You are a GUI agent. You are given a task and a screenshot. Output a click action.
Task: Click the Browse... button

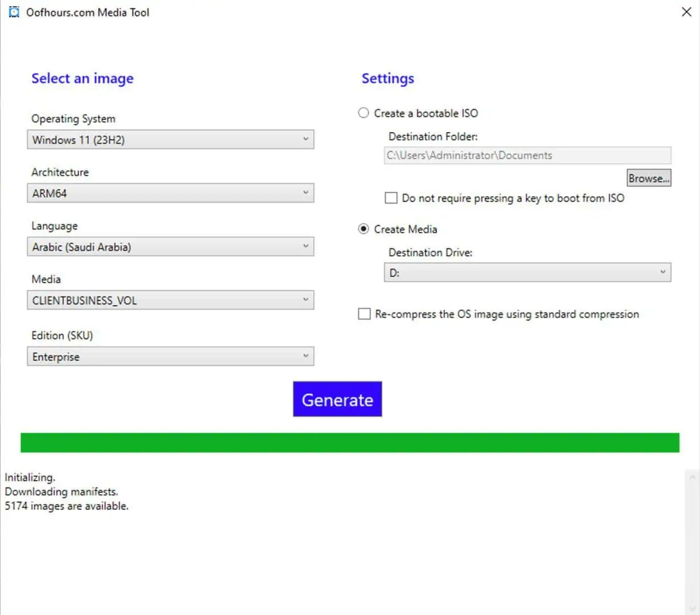(x=649, y=178)
